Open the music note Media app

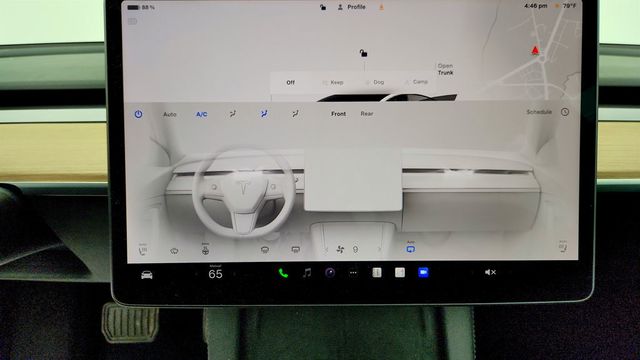coord(307,273)
